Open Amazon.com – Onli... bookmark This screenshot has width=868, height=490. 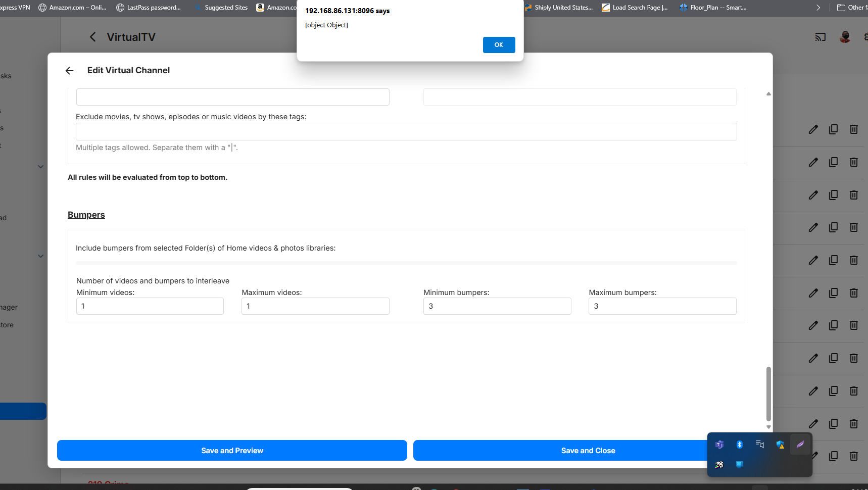pyautogui.click(x=72, y=8)
